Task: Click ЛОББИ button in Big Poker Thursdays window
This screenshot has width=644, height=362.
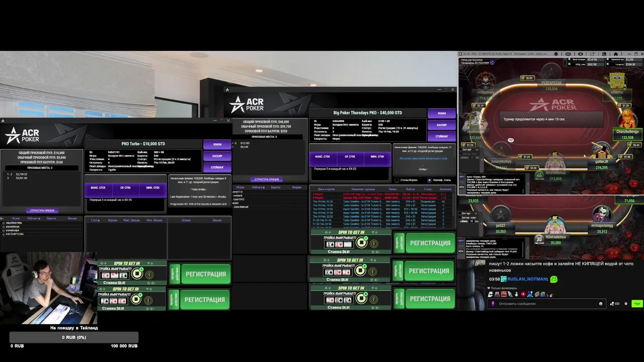Action: (x=442, y=113)
